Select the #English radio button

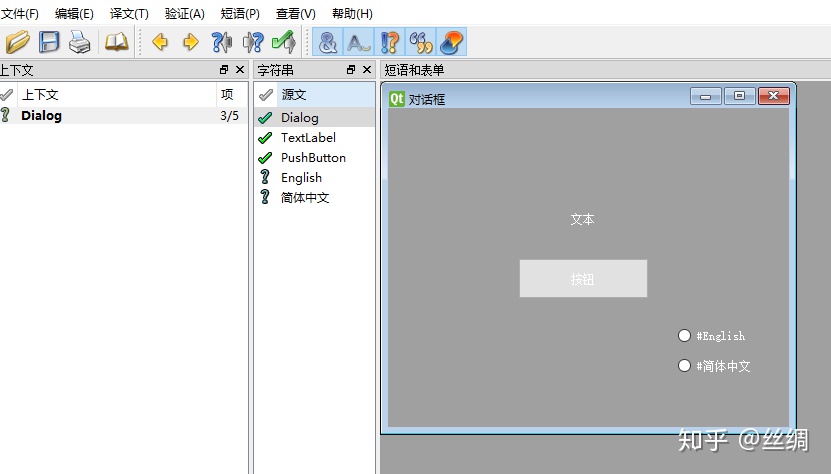[684, 336]
